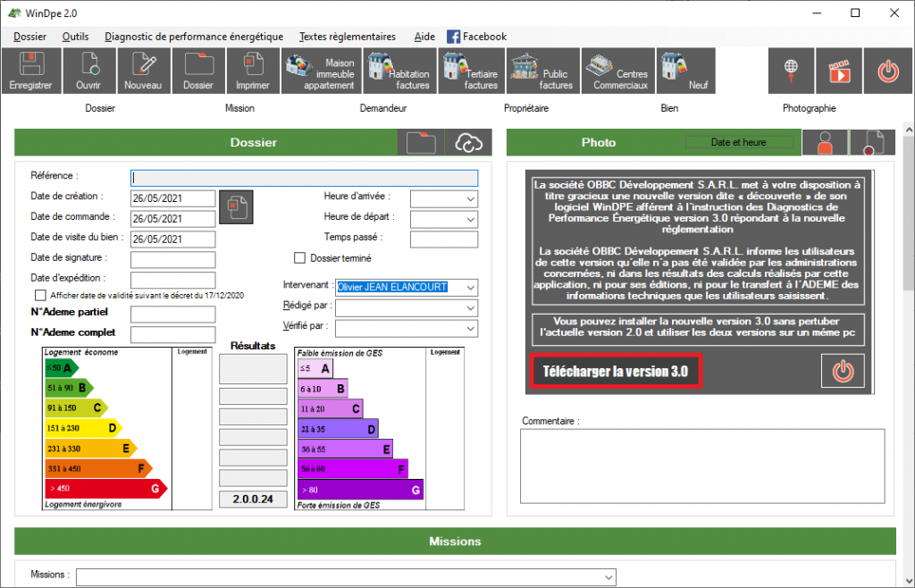Open the Dossier toolbar folder icon

point(198,71)
